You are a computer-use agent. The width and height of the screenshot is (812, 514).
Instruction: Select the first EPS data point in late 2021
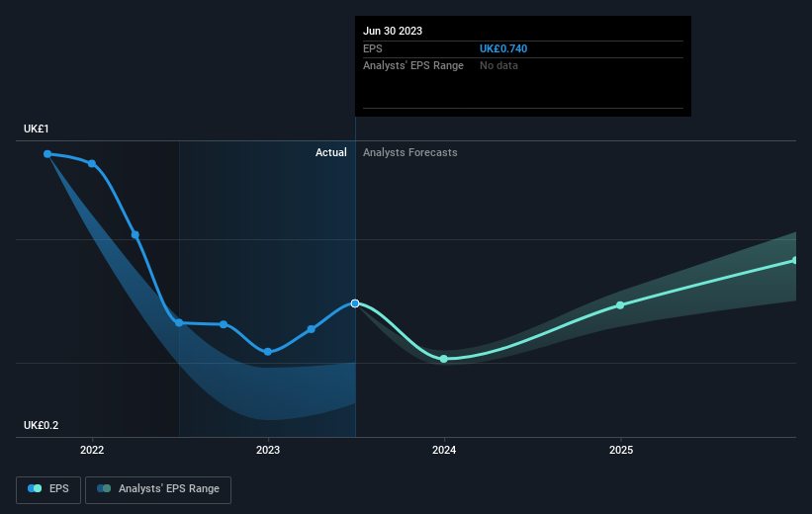pyautogui.click(x=47, y=154)
